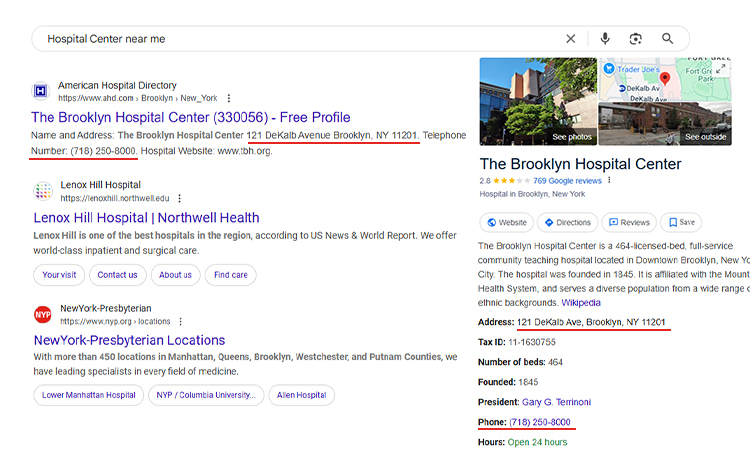
Task: Open Gary G. Terrinoni president link
Action: pos(556,402)
